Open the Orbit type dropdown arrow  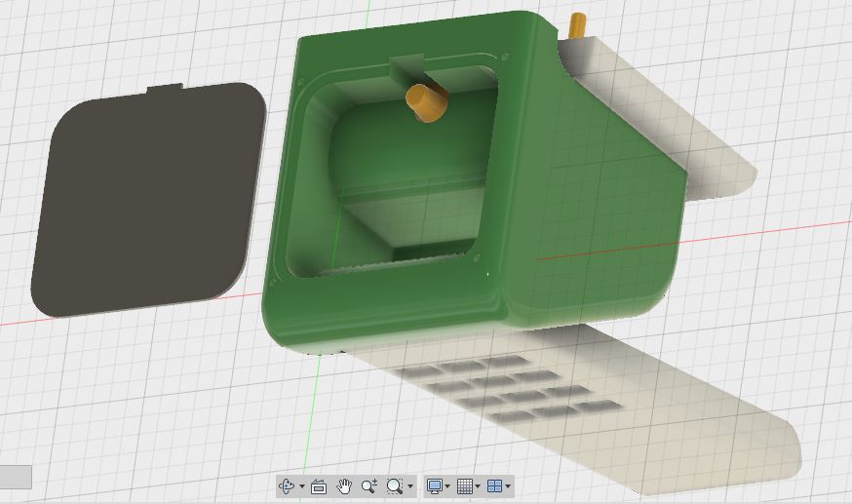tap(301, 486)
